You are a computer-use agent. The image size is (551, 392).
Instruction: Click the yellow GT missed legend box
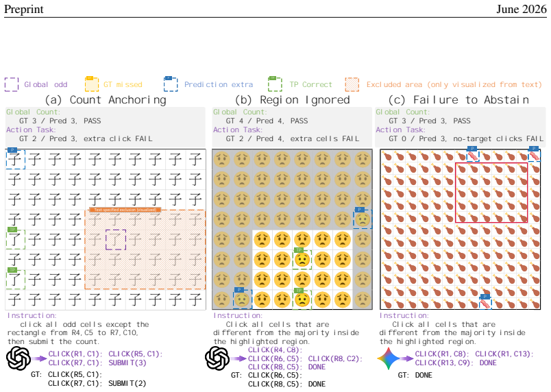point(92,84)
